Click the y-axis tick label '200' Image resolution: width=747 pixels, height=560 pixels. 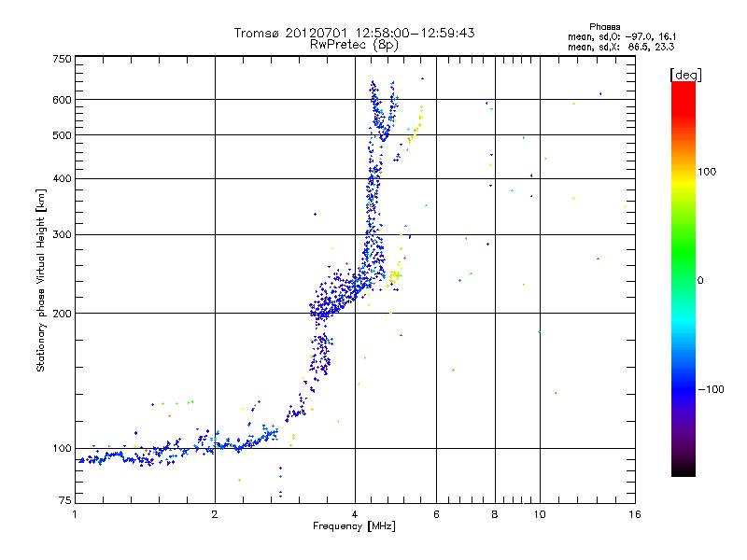(x=62, y=314)
